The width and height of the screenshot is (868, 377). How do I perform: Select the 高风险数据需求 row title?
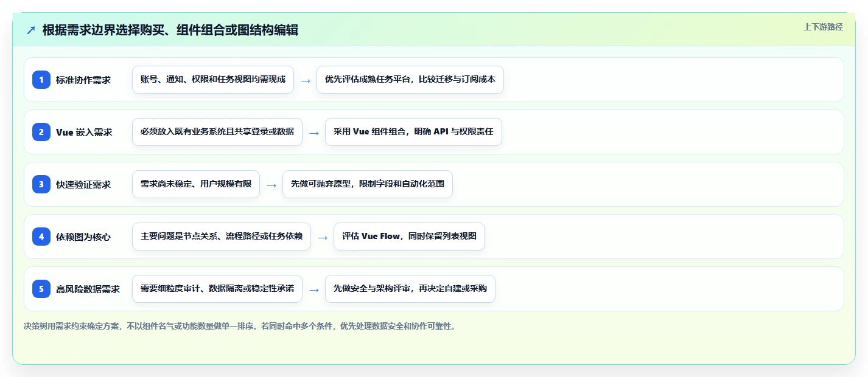point(88,289)
